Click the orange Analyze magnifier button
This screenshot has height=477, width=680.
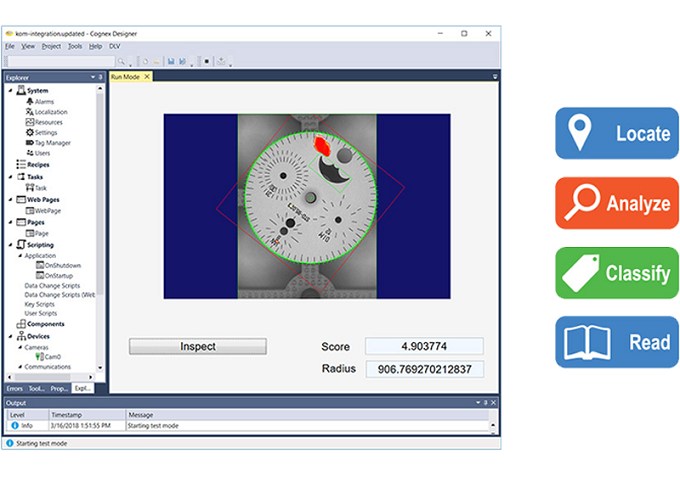pos(616,204)
